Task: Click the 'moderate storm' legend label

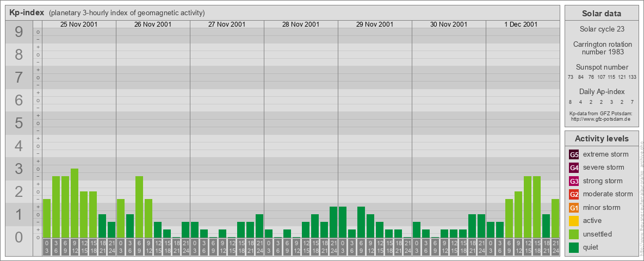Action: pos(608,194)
